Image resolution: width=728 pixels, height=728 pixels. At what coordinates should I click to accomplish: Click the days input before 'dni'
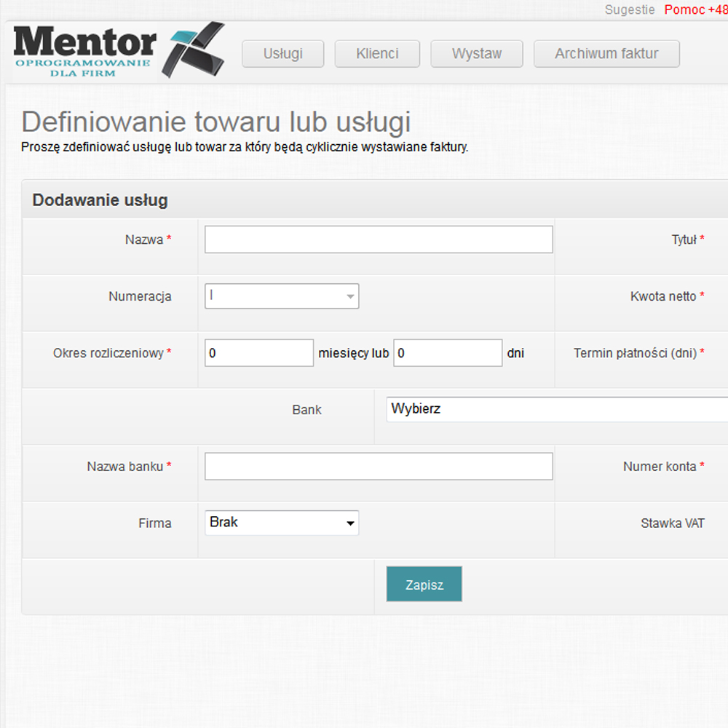point(448,353)
